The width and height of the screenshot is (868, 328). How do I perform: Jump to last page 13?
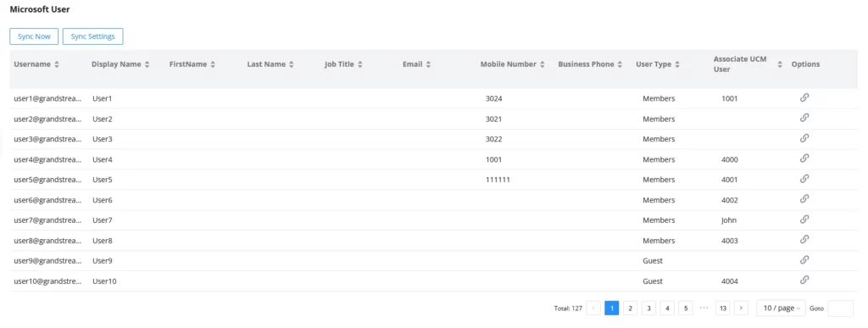coord(722,309)
